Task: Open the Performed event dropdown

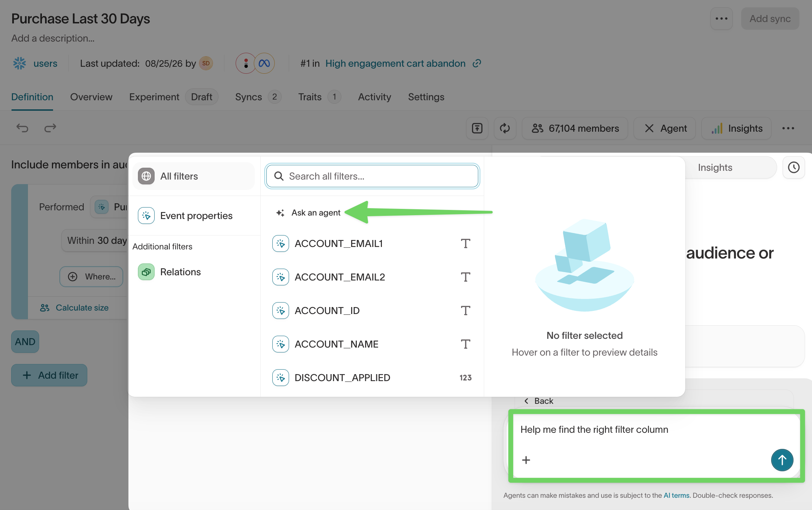Action: pos(110,207)
